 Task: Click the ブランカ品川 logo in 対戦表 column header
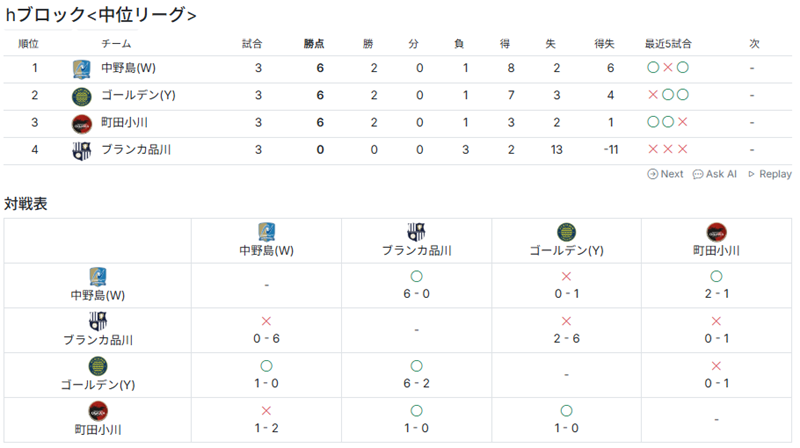tap(416, 231)
